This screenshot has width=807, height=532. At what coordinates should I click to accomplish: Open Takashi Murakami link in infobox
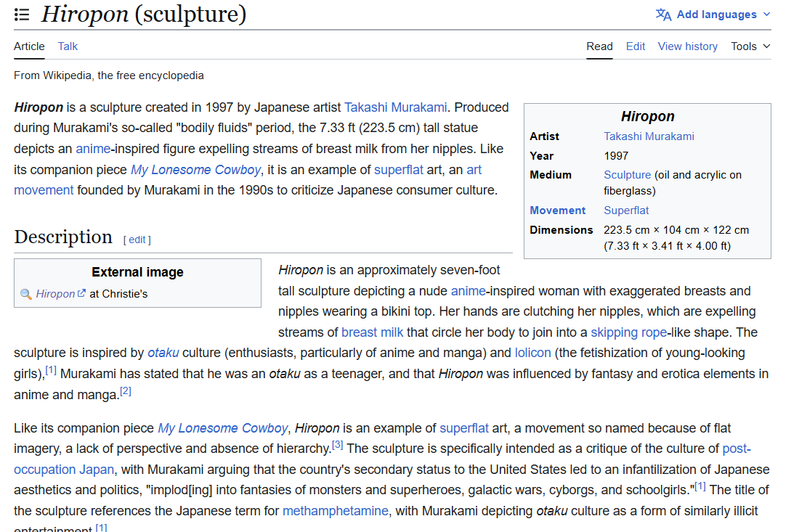point(649,136)
